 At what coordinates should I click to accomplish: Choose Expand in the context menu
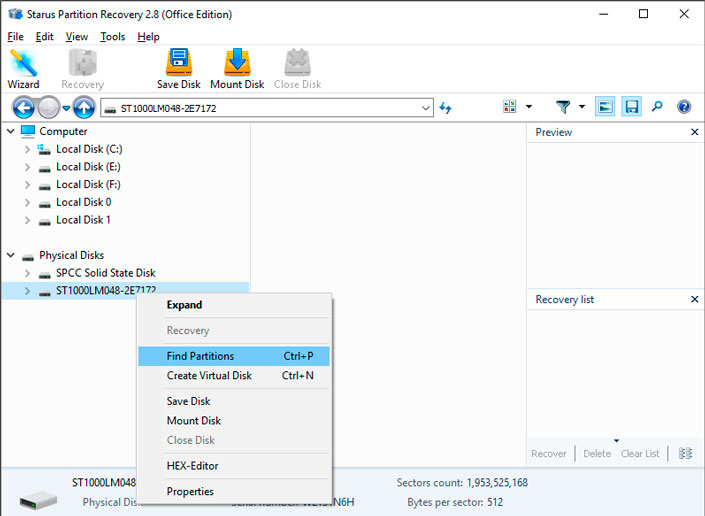pos(234,305)
